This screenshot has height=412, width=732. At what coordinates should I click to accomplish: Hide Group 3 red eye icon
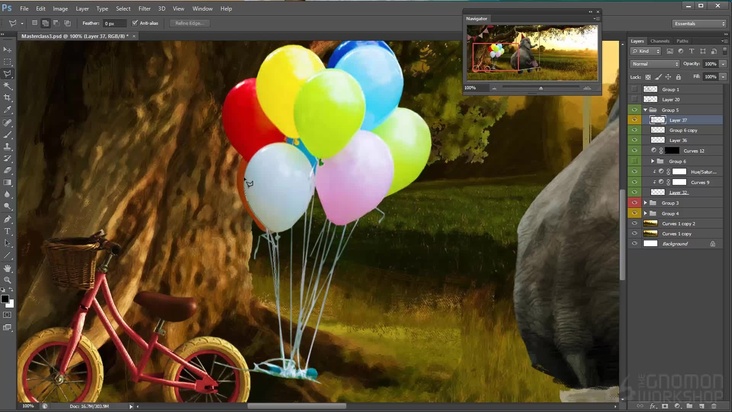(x=634, y=203)
